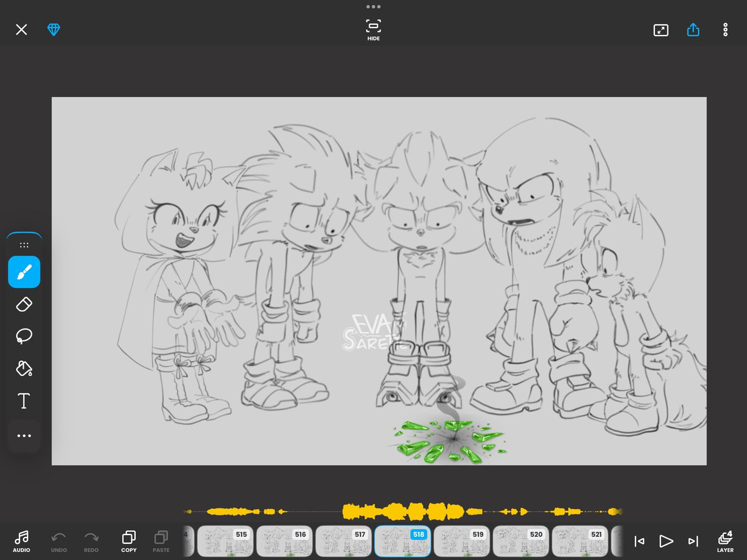
Task: Grab the toolbar drag handle dots
Action: coord(24,245)
